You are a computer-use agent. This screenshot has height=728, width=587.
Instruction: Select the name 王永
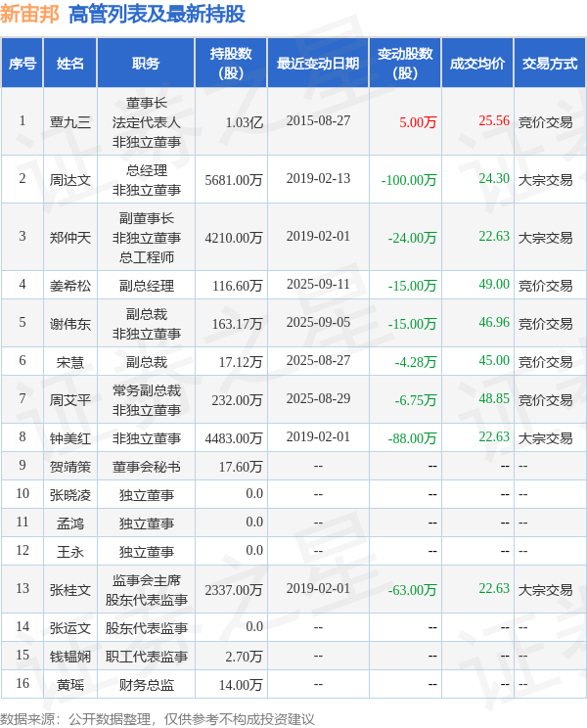tap(70, 552)
